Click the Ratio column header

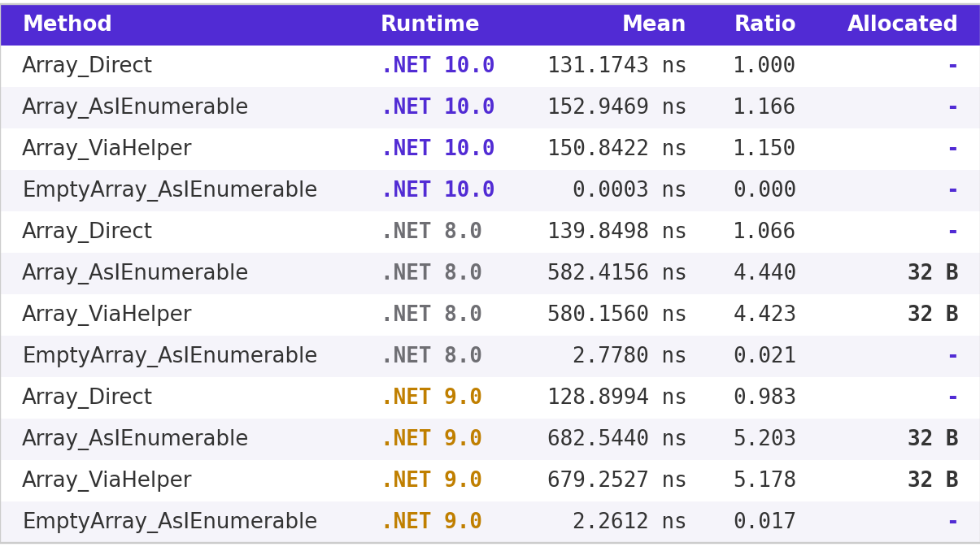pos(764,24)
